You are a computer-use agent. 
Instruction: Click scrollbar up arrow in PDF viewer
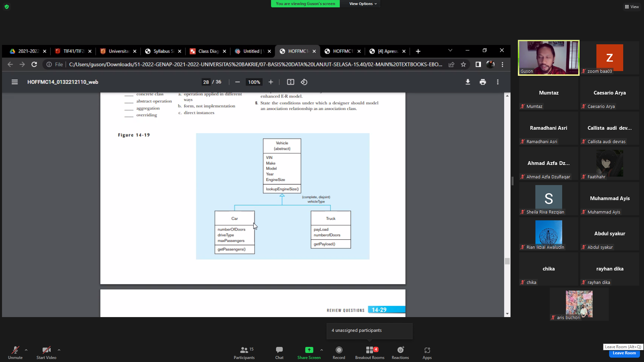click(x=507, y=96)
